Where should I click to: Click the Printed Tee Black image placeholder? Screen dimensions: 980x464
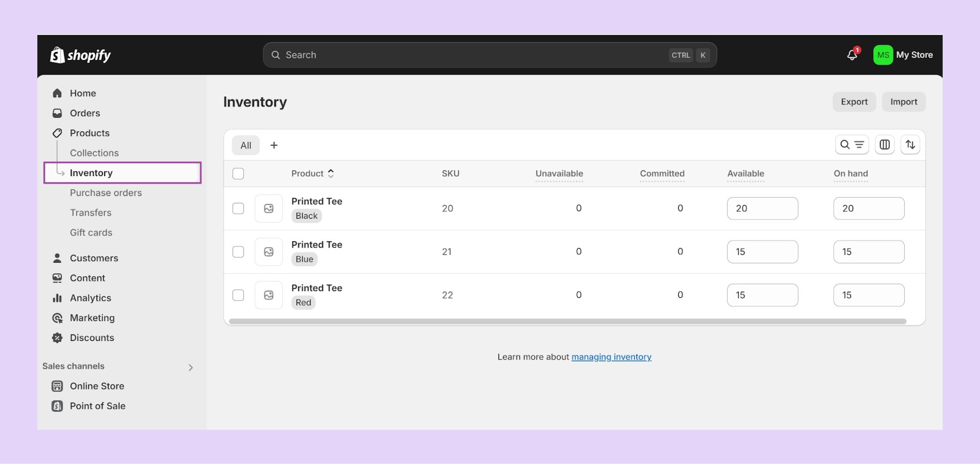269,208
